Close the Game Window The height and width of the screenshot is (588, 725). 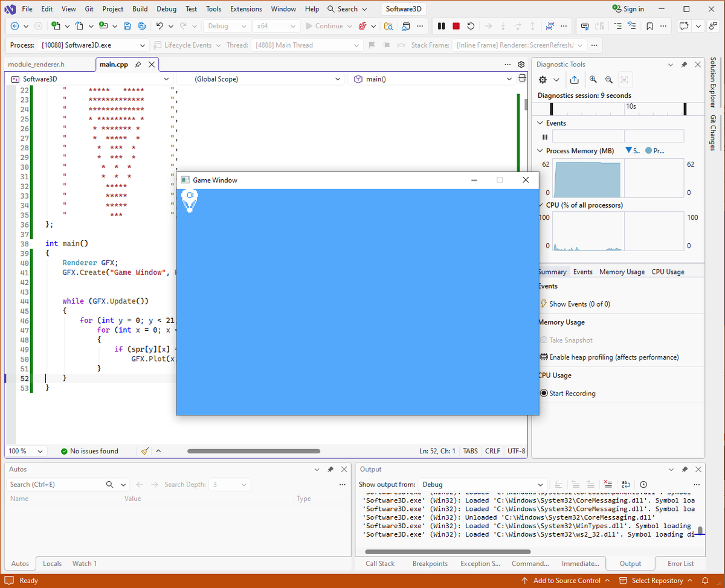525,180
